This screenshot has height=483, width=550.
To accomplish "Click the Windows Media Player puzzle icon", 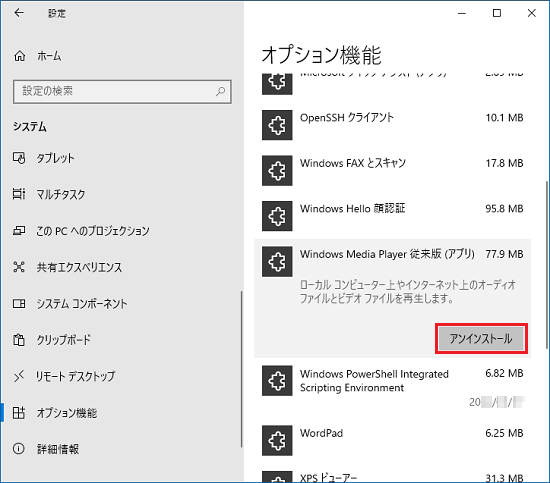I will pos(277,262).
